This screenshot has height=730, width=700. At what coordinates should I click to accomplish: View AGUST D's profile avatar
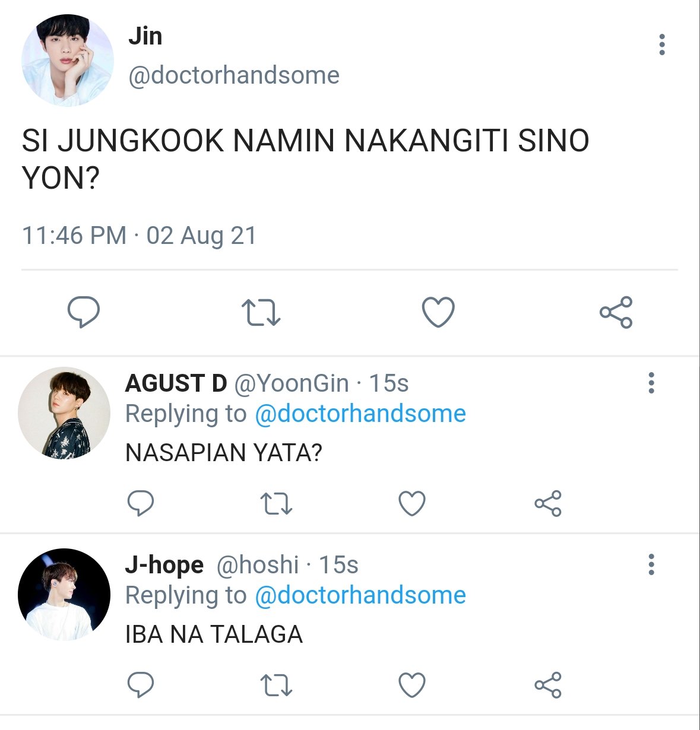point(64,412)
